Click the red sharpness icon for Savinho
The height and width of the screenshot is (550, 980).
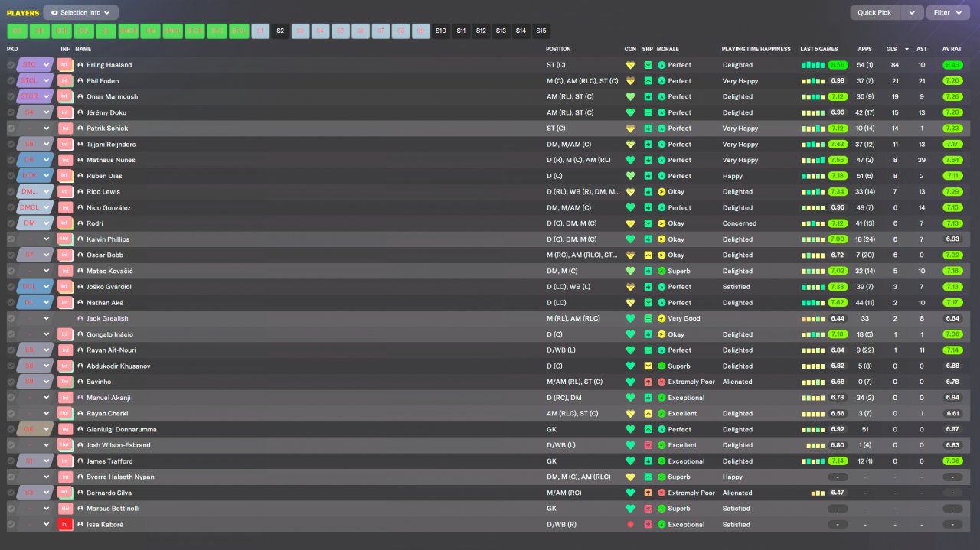(648, 382)
